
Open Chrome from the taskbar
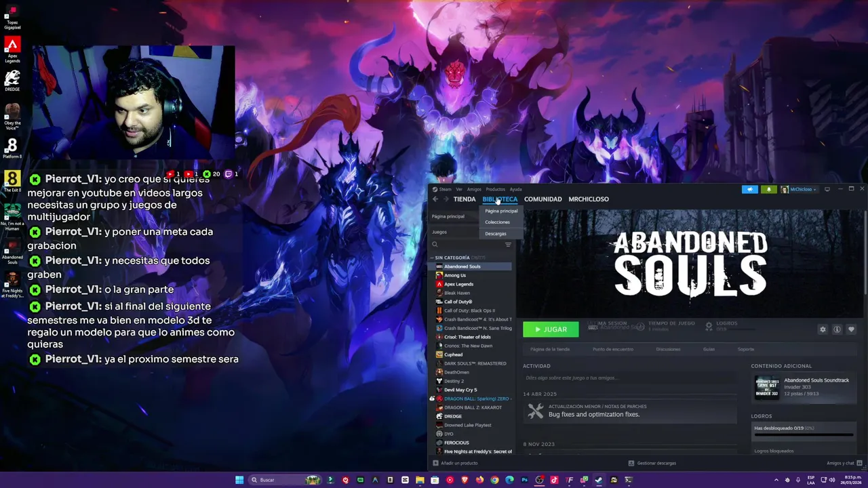pos(494,480)
